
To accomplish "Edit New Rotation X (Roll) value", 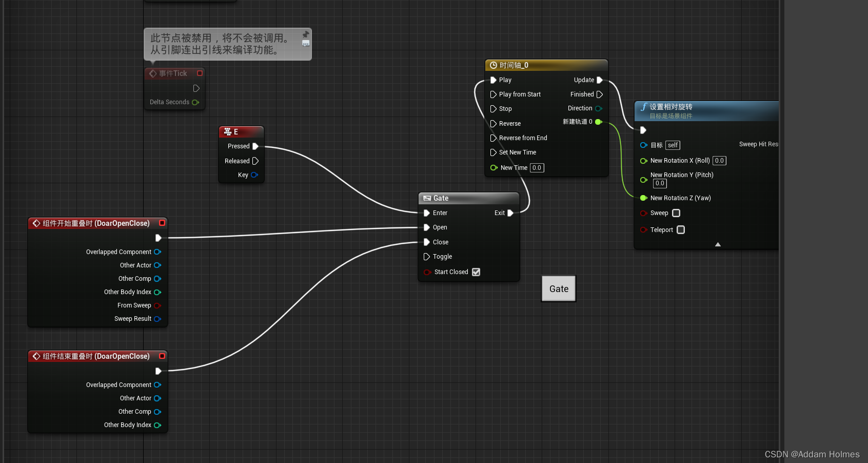I will tap(719, 161).
